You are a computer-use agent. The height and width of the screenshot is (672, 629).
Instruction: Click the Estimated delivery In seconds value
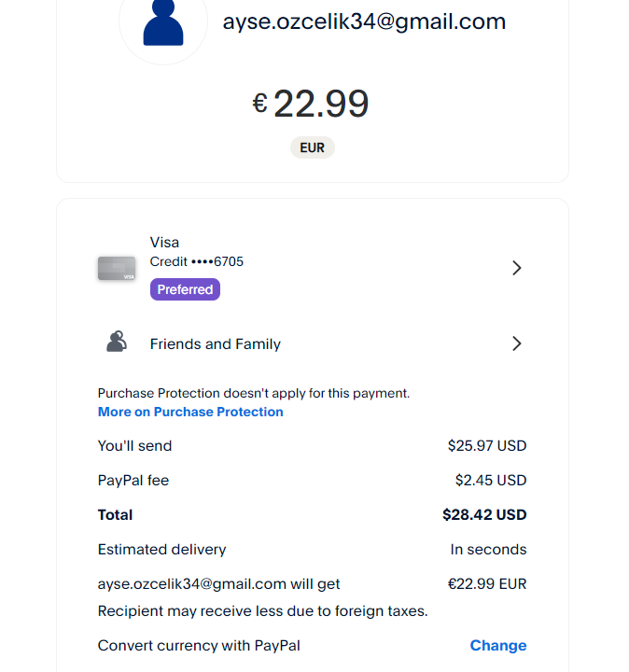click(x=488, y=550)
